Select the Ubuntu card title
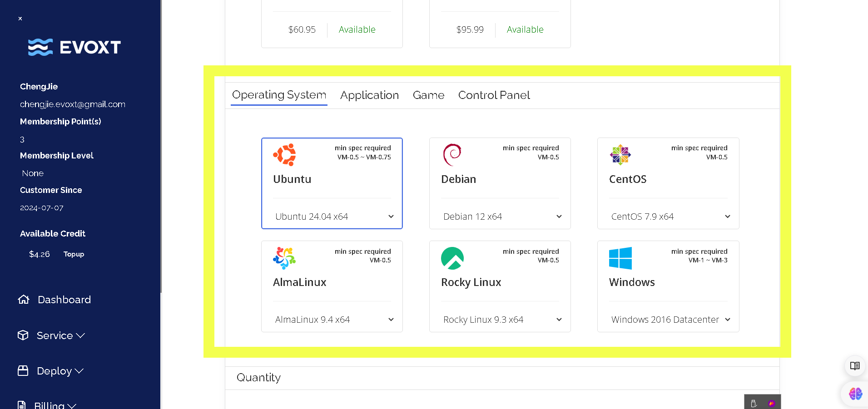 (292, 179)
